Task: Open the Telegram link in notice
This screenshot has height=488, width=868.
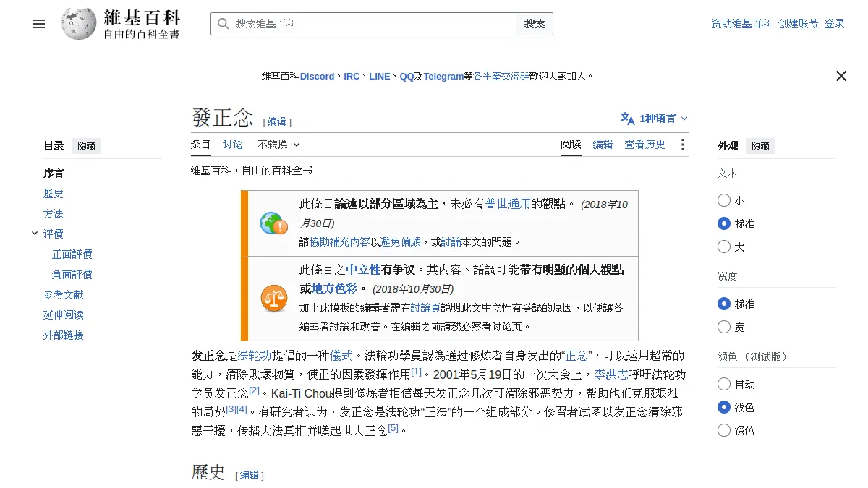Action: click(443, 76)
